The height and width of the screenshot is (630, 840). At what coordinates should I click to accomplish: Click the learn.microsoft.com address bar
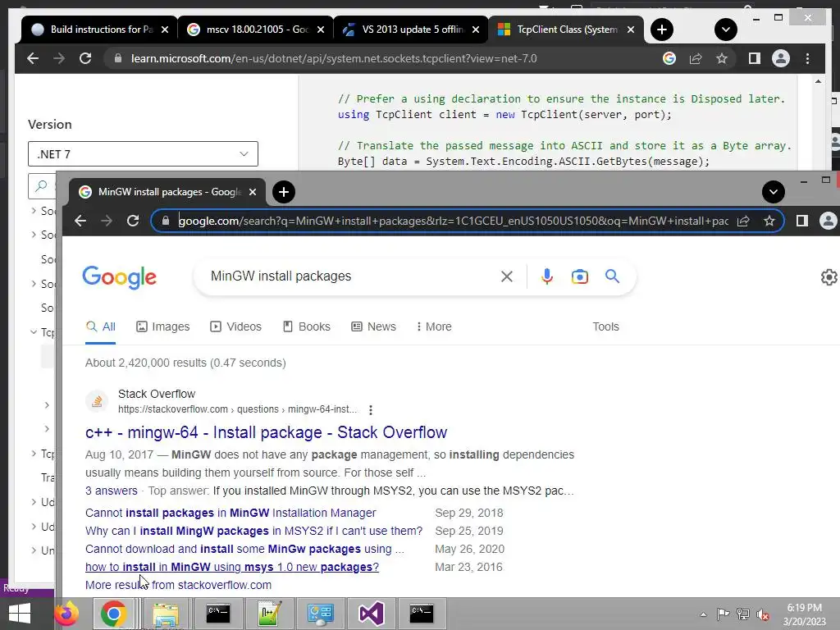[334, 58]
